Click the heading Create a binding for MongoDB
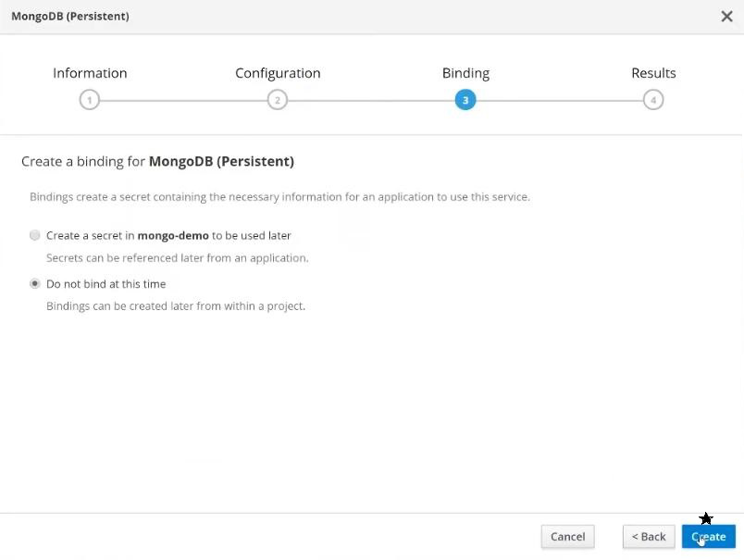The image size is (744, 560). (x=157, y=161)
